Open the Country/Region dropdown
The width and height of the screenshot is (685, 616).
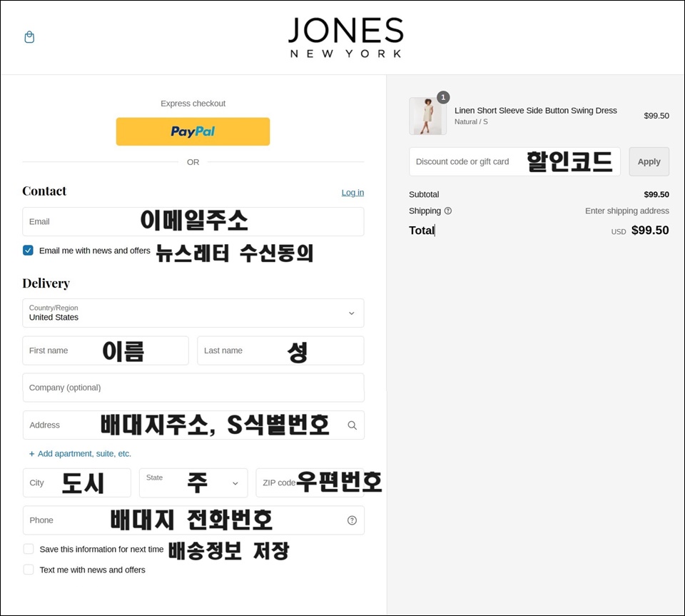coord(193,313)
